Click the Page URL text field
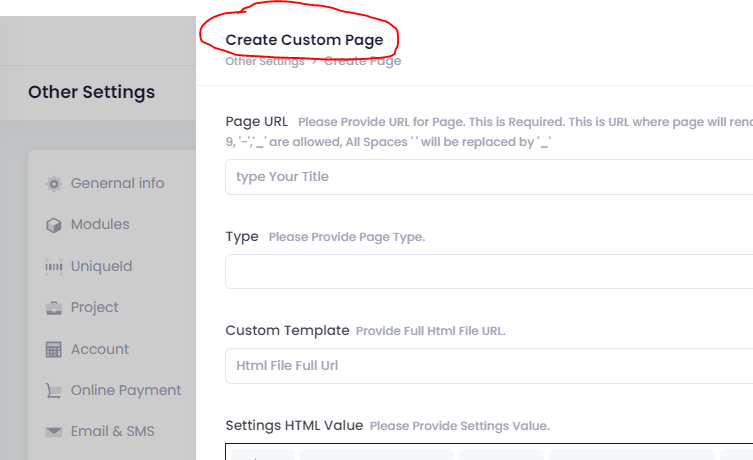753x460 pixels. tap(488, 177)
